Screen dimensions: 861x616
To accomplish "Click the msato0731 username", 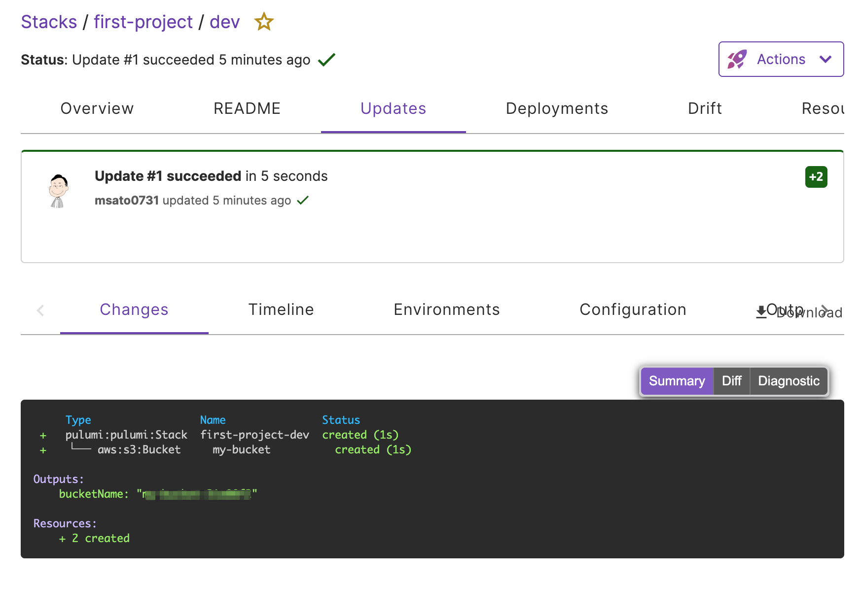I will tap(127, 201).
